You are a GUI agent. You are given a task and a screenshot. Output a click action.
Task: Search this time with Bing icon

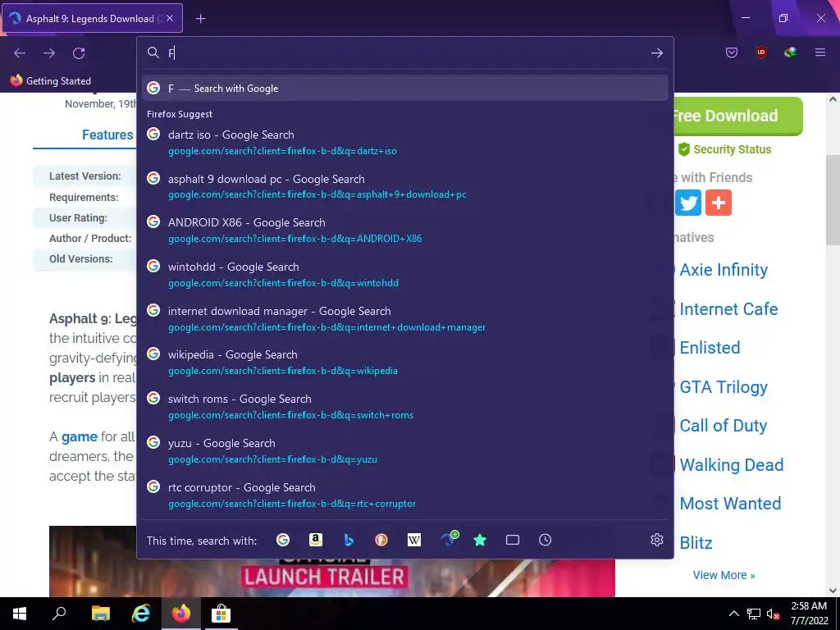coord(349,540)
